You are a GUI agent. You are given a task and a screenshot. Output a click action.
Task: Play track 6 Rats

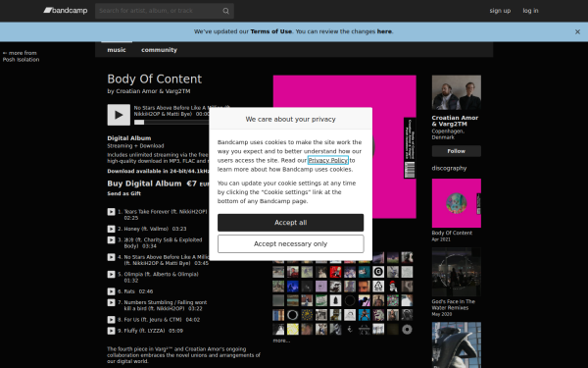coord(111,291)
